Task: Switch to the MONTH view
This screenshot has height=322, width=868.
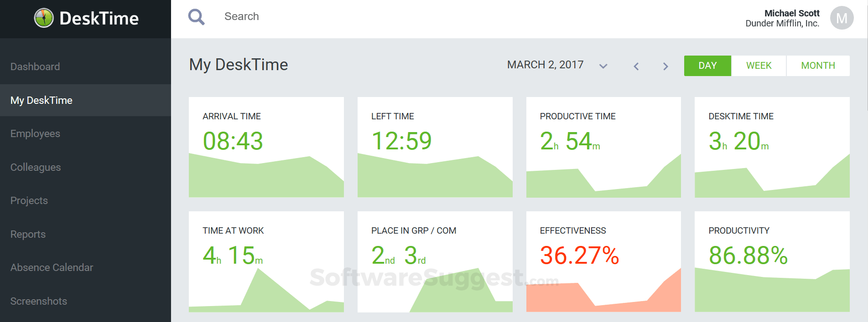Action: coord(818,66)
